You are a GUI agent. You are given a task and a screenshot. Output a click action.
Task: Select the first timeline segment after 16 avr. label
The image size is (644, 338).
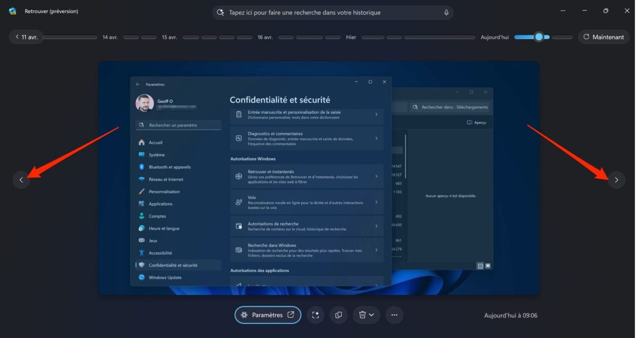pyautogui.click(x=286, y=37)
